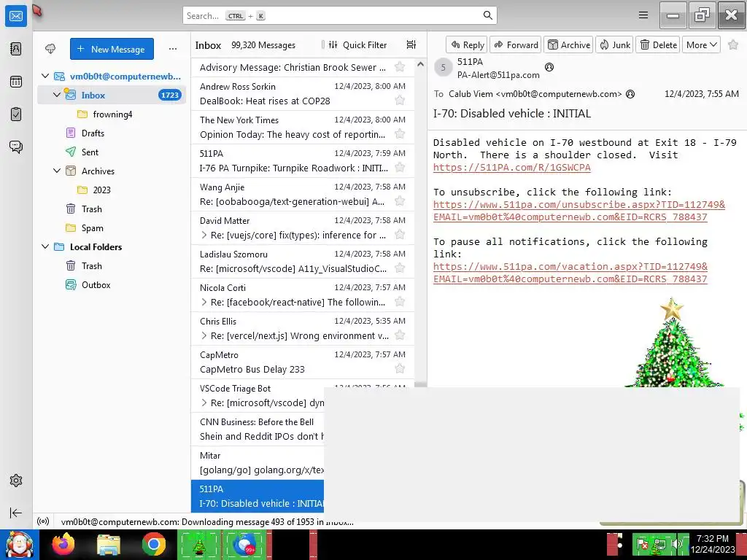Click sender contact icon beside PA-Alert address

coord(549,67)
